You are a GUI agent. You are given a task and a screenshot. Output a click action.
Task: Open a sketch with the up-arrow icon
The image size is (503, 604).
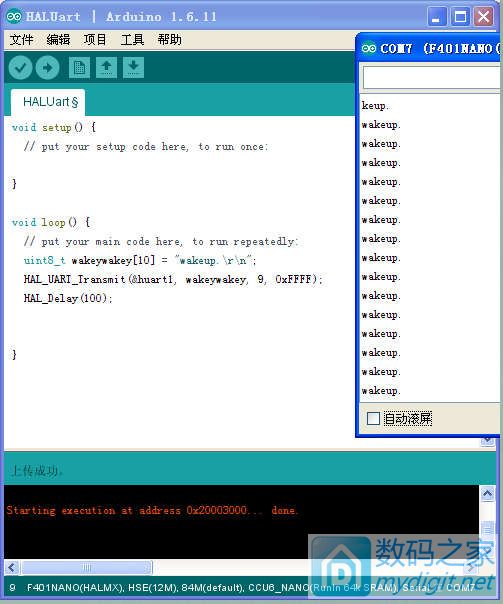106,68
